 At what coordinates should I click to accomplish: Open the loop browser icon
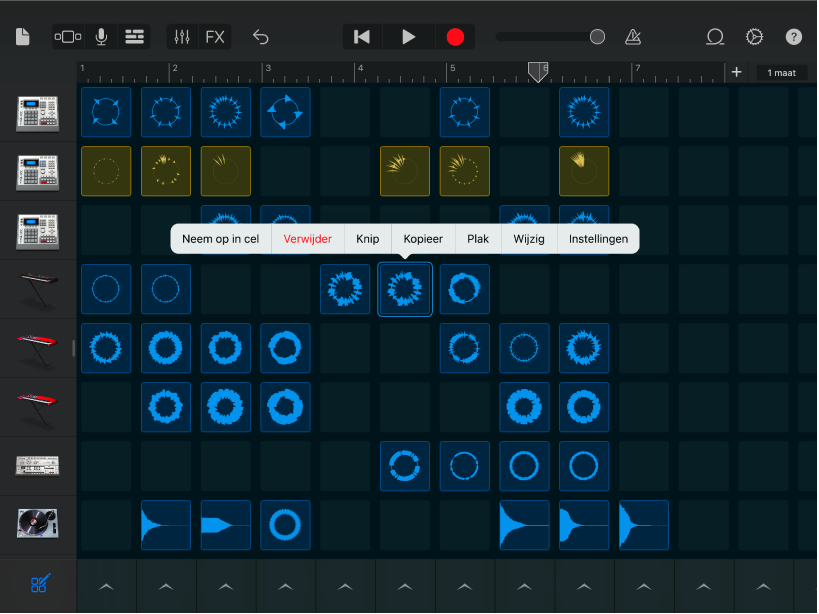[x=714, y=37]
